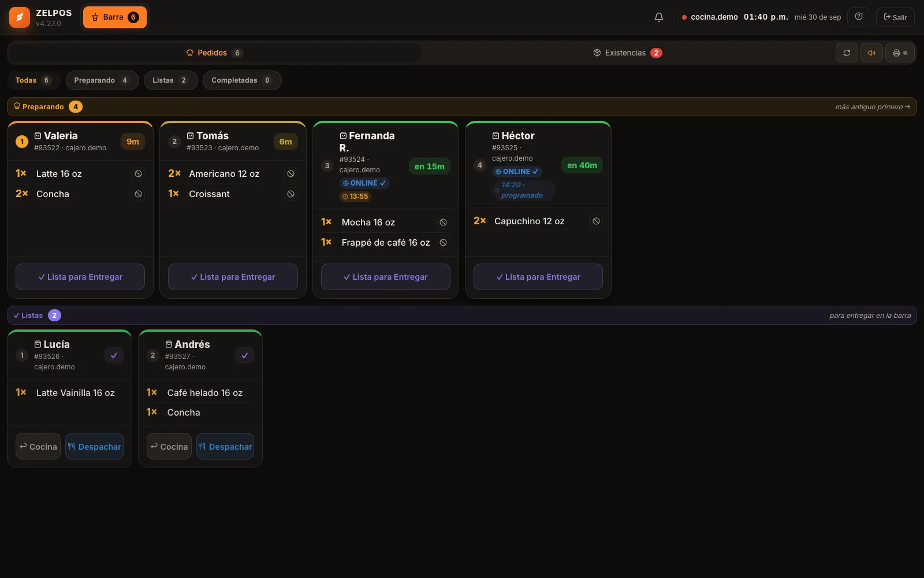Despachar Andrés's order
Image resolution: width=924 pixels, height=578 pixels.
pyautogui.click(x=225, y=446)
